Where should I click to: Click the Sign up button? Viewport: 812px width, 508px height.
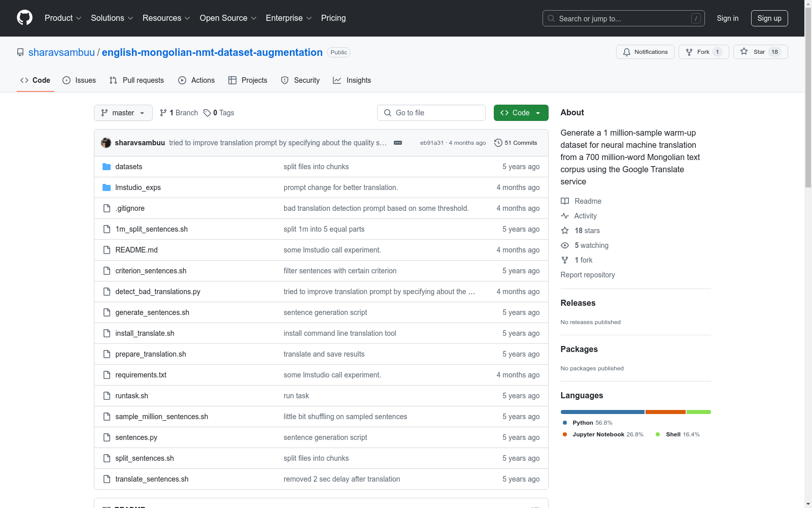769,18
